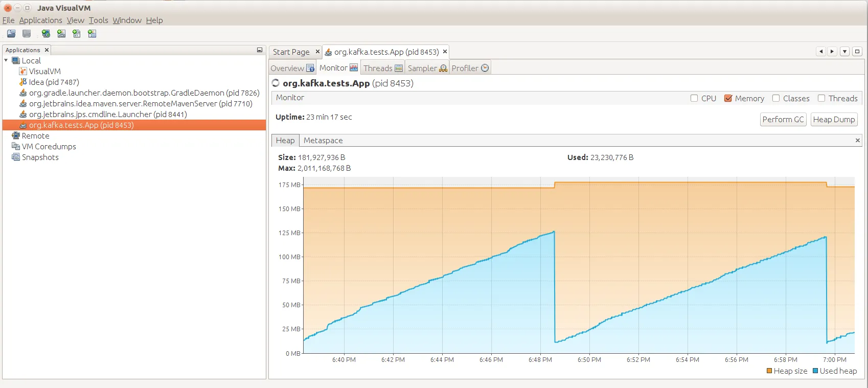Screen dimensions: 868x388
Task: Enable the Classes graph checkbox
Action: (776, 98)
